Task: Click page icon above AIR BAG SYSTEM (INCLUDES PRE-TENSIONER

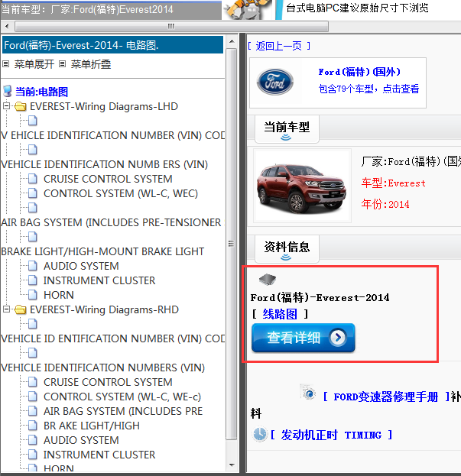Action: 33,208
